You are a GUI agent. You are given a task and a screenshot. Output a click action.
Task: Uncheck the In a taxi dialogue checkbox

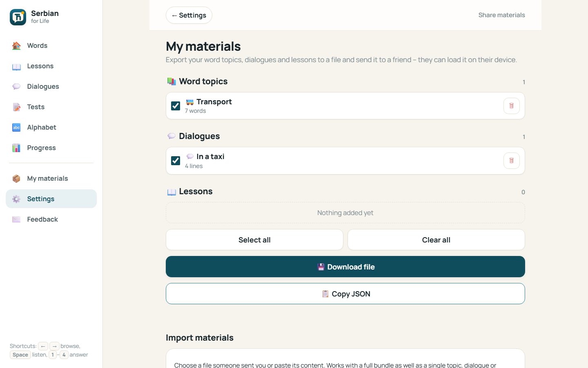(176, 161)
